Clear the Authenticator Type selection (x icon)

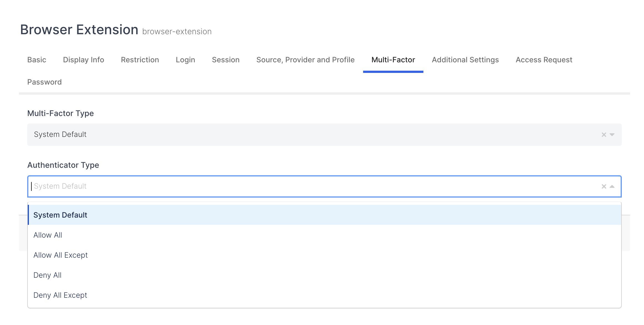pos(604,186)
